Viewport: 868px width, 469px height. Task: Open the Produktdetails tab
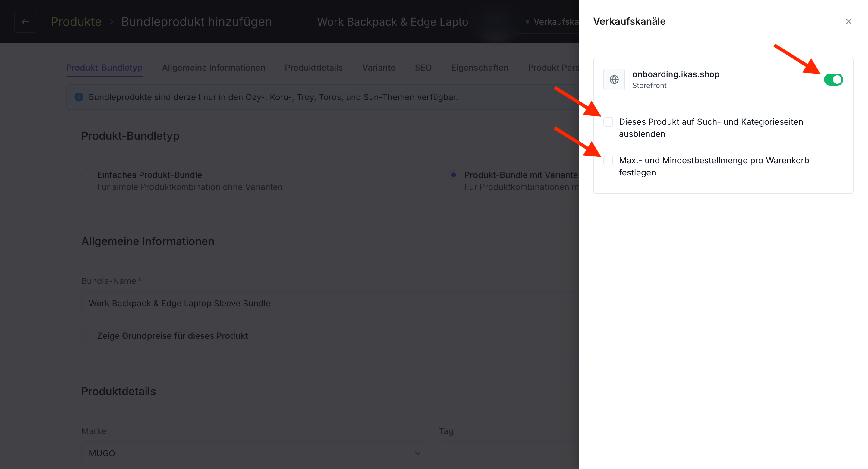click(314, 68)
